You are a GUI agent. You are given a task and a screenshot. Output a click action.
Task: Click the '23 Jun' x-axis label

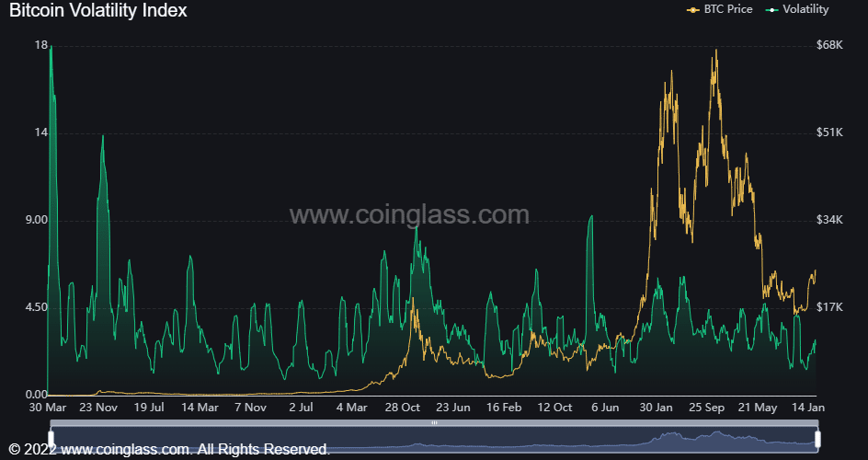tap(453, 408)
